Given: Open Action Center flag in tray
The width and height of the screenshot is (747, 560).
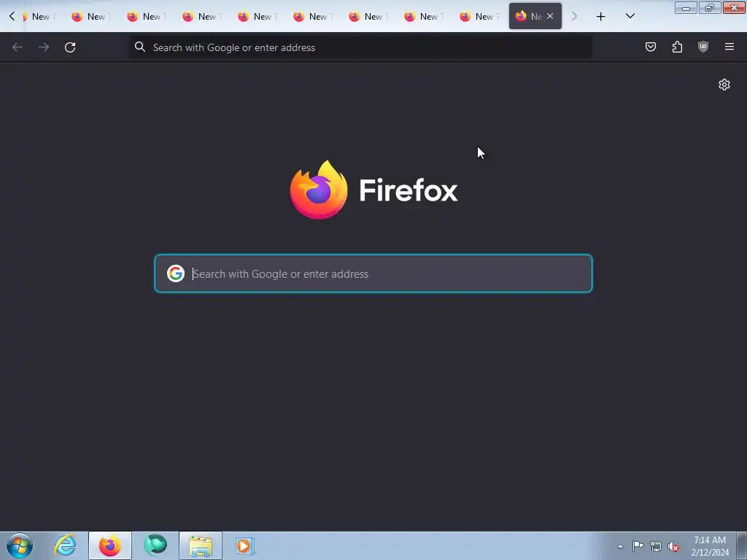Looking at the screenshot, I should 638,546.
